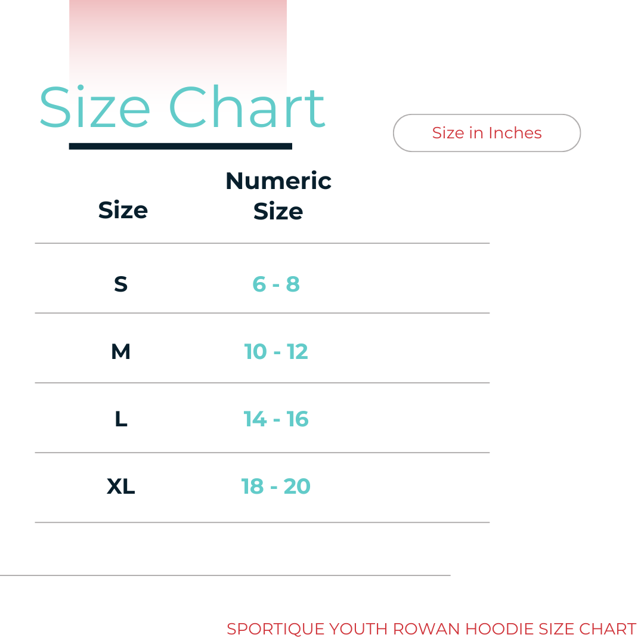Click the Sportique Youth Rowan Hoodie caption
This screenshot has height=644, width=644.
pyautogui.click(x=431, y=628)
